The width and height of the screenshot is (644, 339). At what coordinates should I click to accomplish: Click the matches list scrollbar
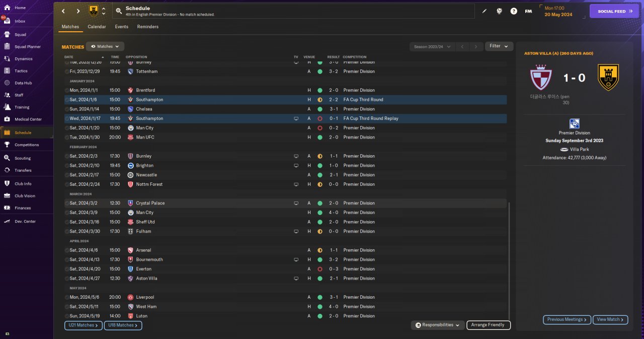(509, 261)
